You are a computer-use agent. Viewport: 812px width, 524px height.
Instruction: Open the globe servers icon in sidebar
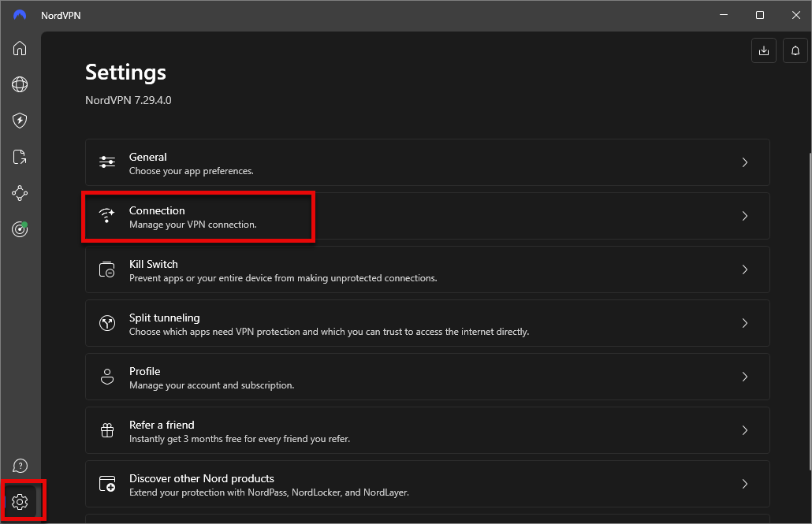point(20,84)
